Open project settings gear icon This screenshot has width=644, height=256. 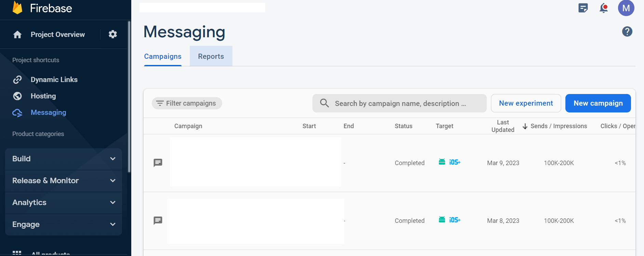113,34
